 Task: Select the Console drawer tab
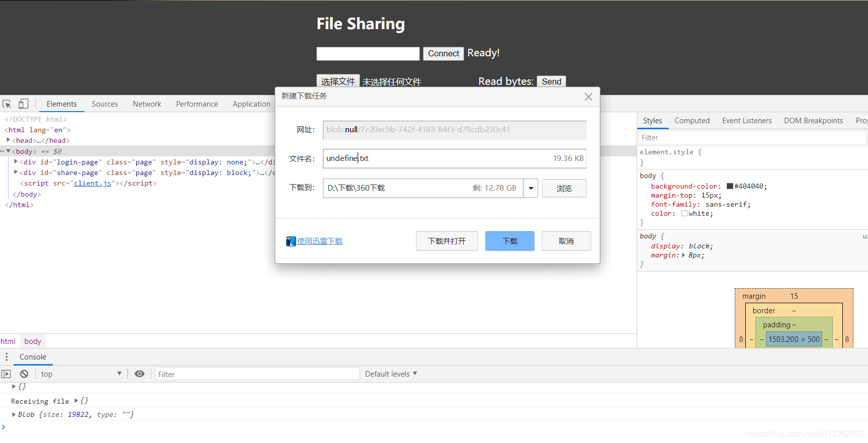(x=33, y=357)
